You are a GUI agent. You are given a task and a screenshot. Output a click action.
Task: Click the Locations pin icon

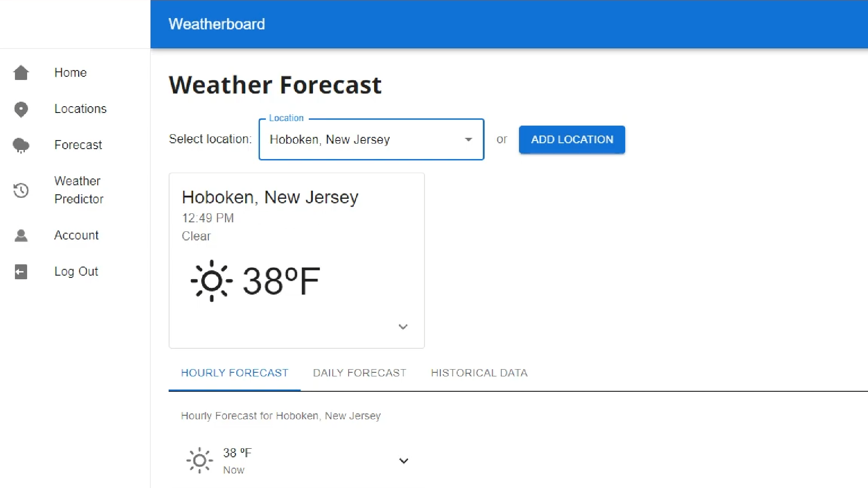[x=21, y=109]
